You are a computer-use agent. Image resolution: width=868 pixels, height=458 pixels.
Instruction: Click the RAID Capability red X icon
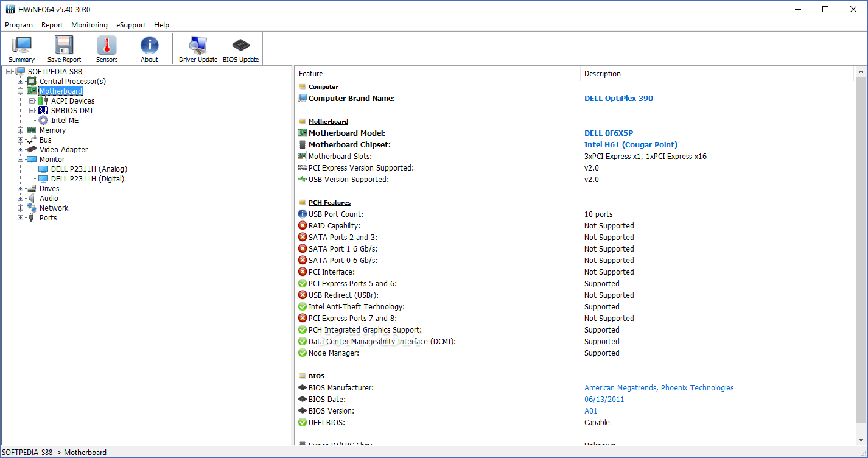point(303,226)
